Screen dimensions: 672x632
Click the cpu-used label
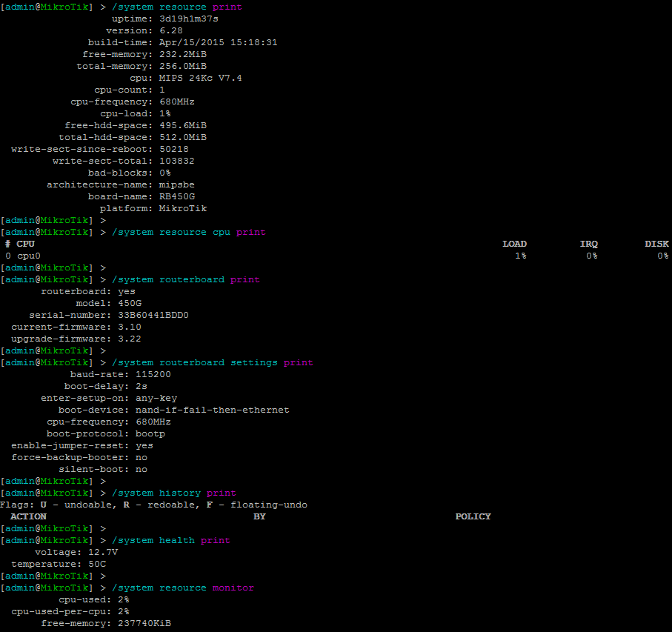(x=85, y=600)
